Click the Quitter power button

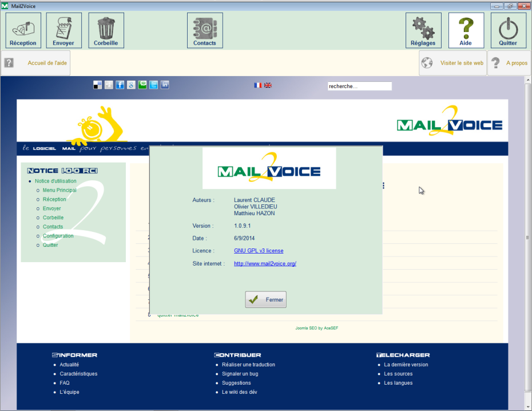tap(508, 30)
